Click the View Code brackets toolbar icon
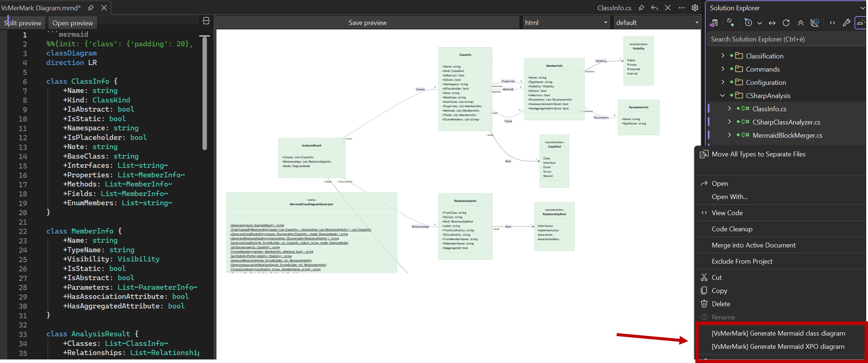 tap(832, 23)
